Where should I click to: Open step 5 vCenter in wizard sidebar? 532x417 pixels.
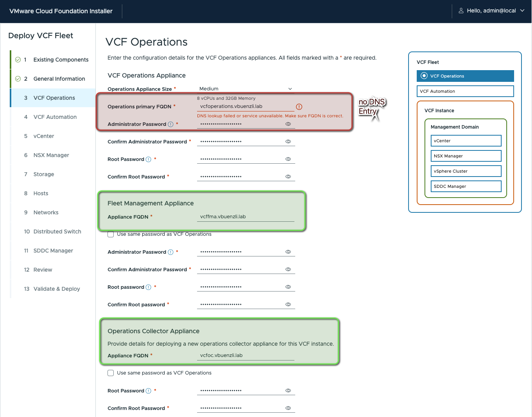point(53,136)
